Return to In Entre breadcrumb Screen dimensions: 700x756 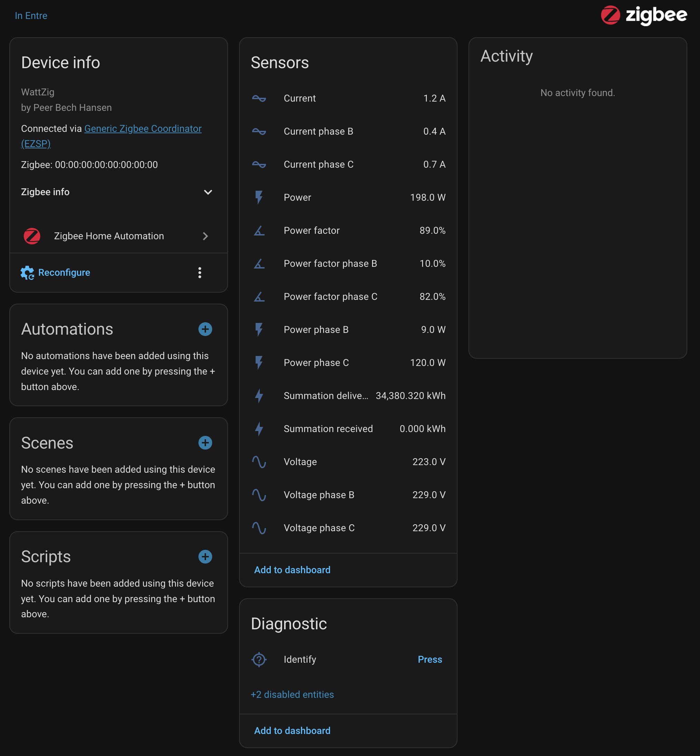coord(31,15)
